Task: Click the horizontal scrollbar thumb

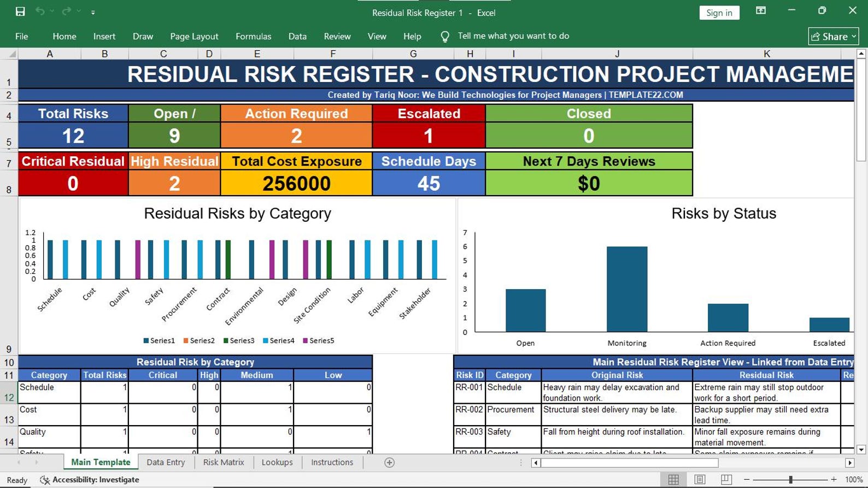Action: [x=629, y=463]
